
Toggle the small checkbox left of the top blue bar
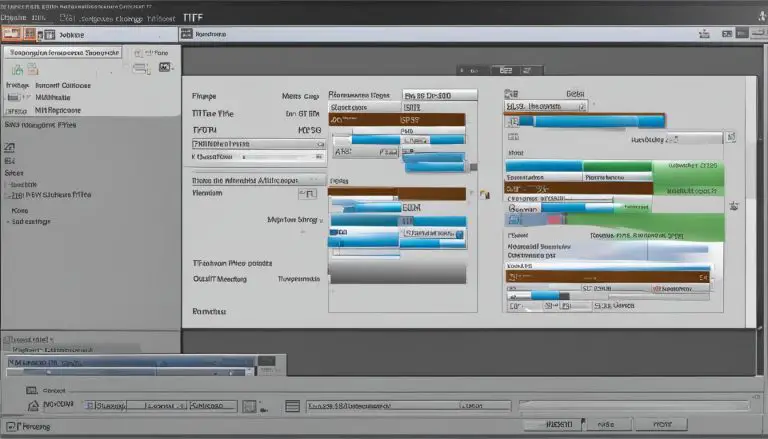(x=511, y=121)
